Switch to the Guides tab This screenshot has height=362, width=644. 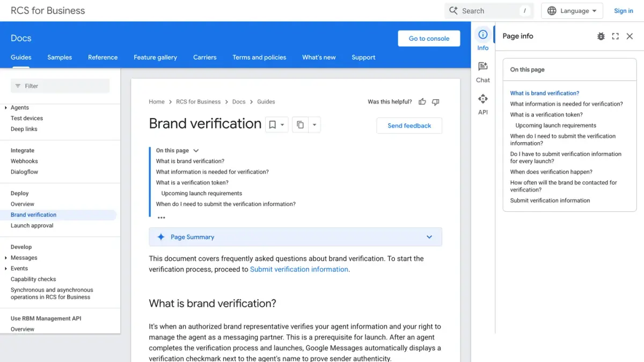pyautogui.click(x=21, y=57)
